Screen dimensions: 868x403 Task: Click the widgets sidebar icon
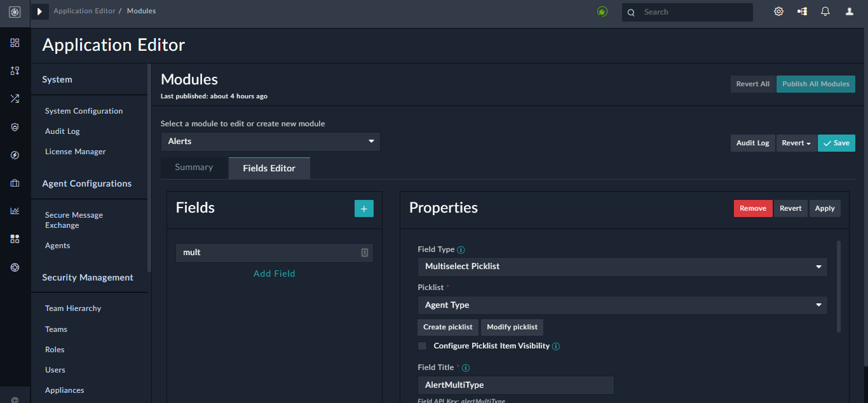(x=15, y=239)
